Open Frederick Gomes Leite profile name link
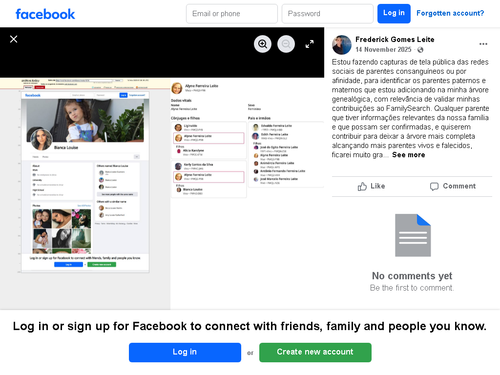Image resolution: width=500 pixels, height=375 pixels. coord(395,39)
